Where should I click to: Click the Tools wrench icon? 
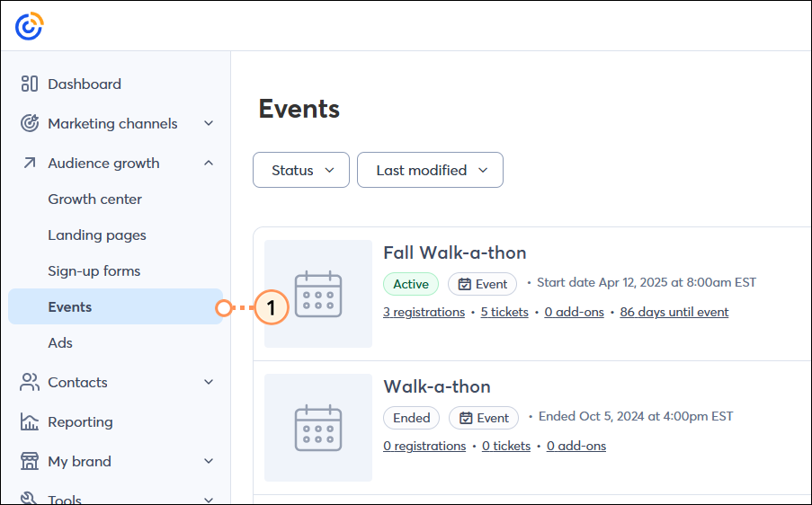pyautogui.click(x=29, y=499)
